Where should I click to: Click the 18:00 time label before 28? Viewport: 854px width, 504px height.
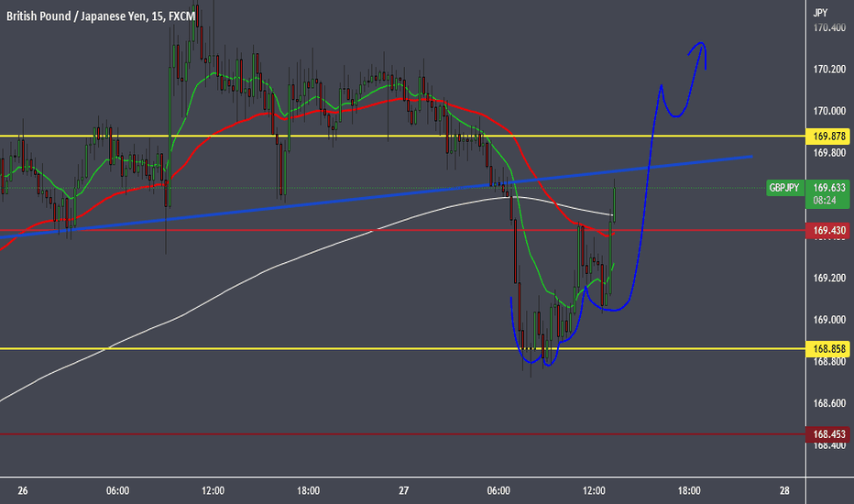(689, 491)
